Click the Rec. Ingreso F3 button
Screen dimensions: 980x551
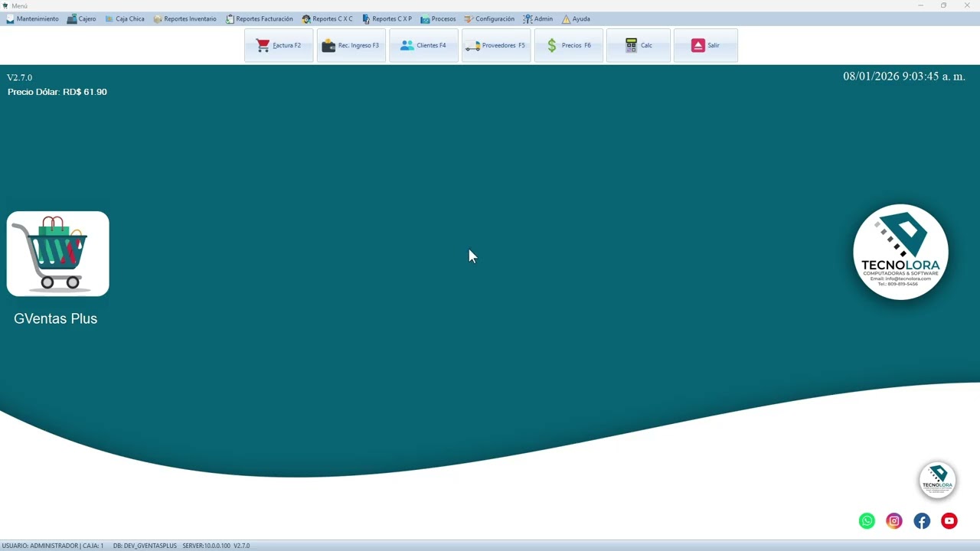[351, 45]
